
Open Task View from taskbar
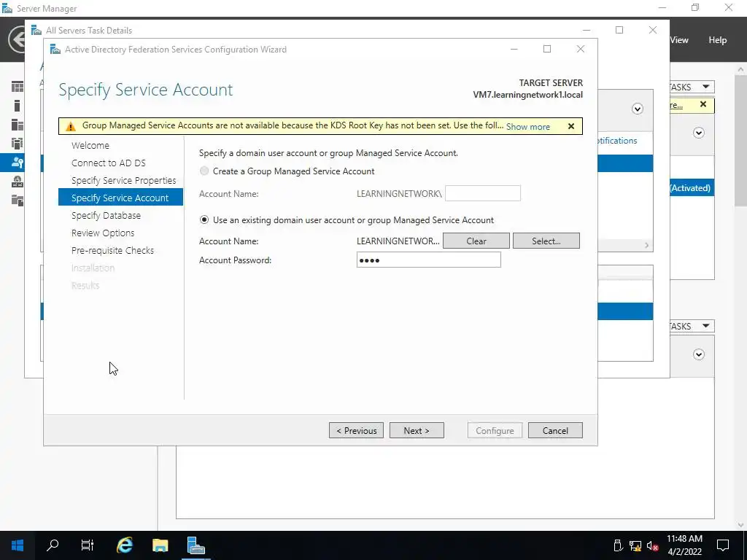coord(88,545)
